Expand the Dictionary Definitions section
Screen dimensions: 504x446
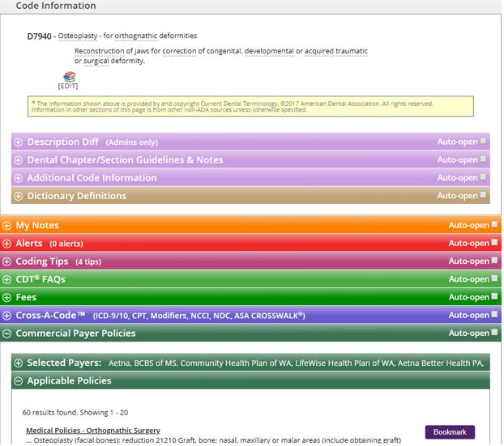(19, 196)
